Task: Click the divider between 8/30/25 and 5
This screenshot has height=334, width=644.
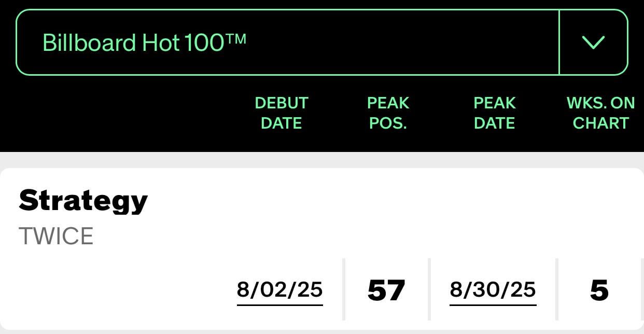Action: (x=557, y=289)
